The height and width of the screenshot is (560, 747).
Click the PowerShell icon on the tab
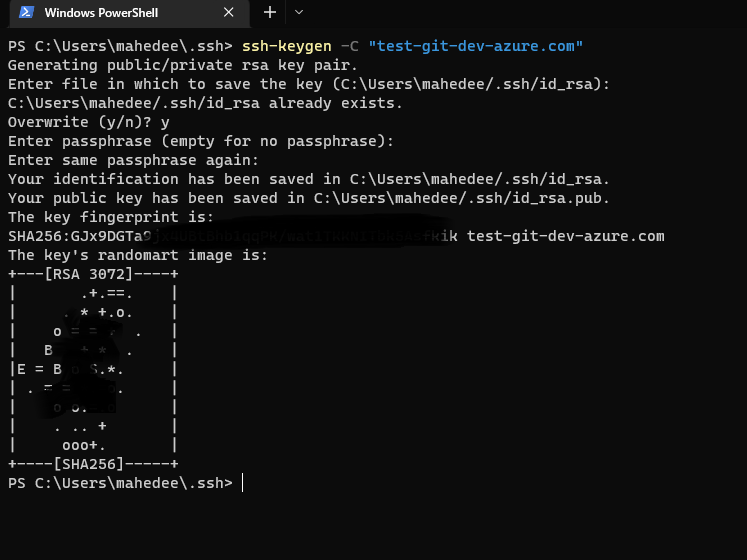pos(26,12)
